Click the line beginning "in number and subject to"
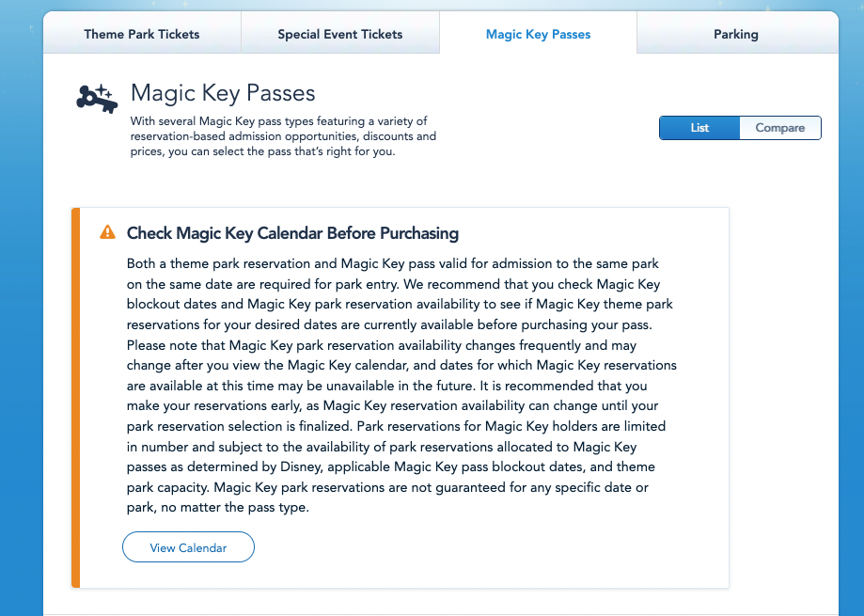 (x=396, y=447)
